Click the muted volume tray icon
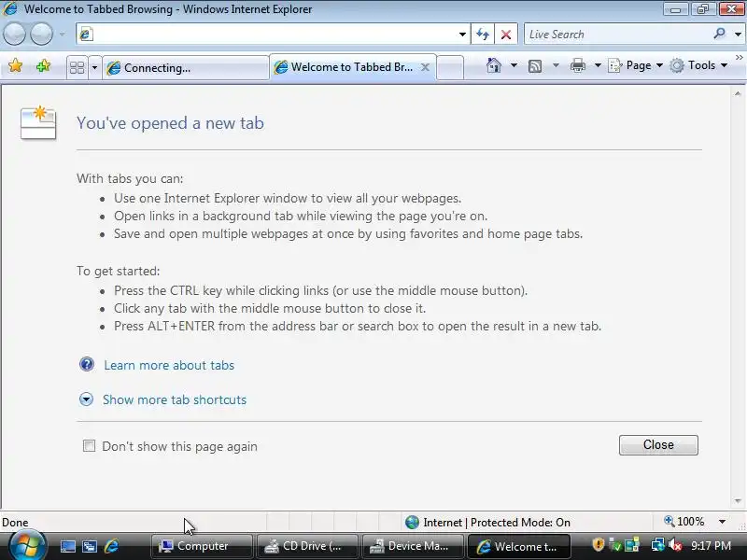 pos(674,545)
